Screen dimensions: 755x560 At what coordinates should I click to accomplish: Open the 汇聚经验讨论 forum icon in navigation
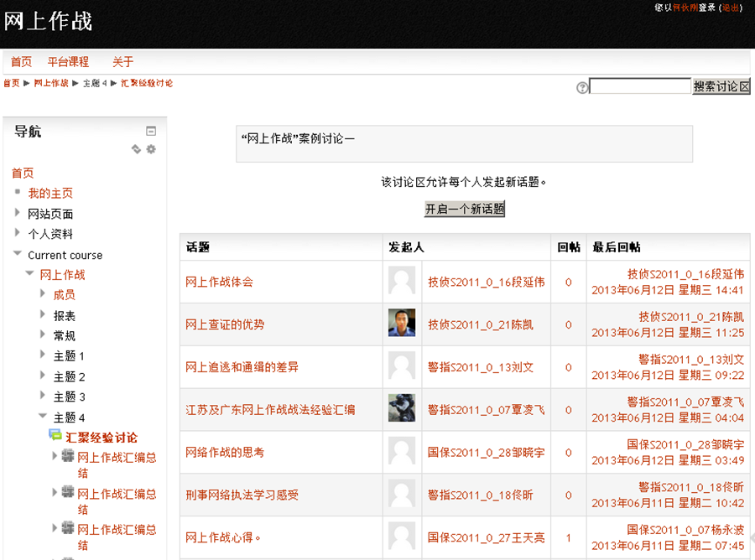(55, 436)
